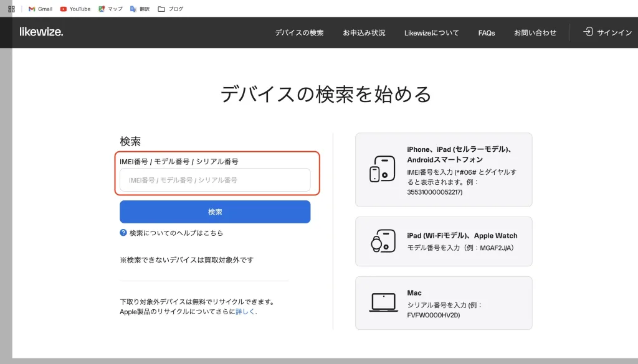Screen dimensions: 638x364
Task: Click the モデル番号を入力 MGAF2J/A example text
Action: [x=461, y=248]
